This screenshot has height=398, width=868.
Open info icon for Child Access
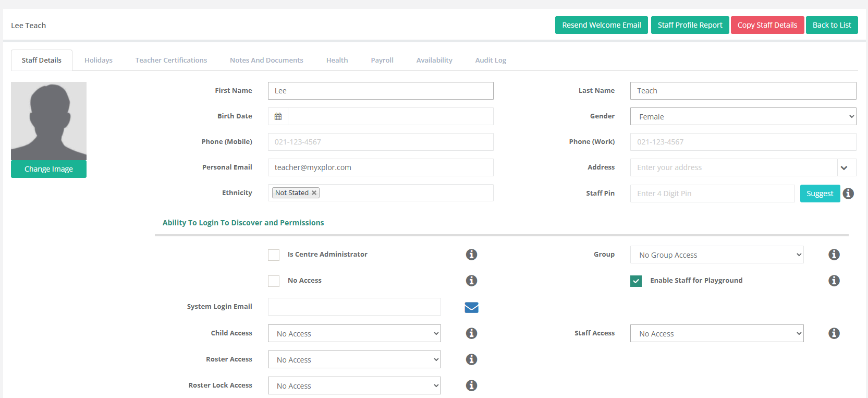pos(471,333)
